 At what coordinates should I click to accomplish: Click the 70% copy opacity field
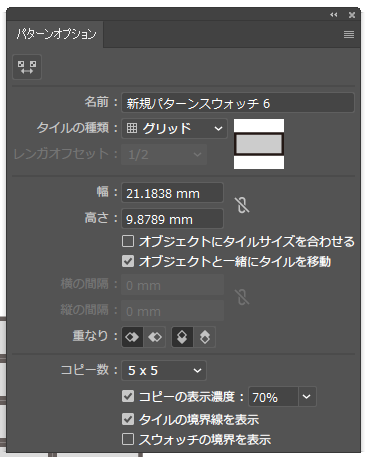click(x=273, y=397)
